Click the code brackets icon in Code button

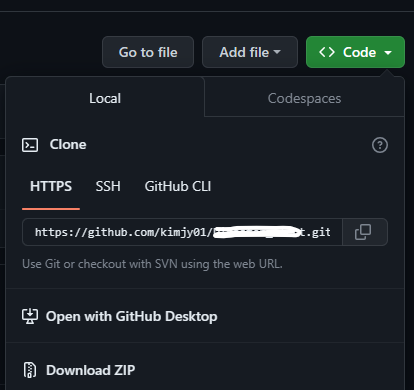click(x=327, y=52)
